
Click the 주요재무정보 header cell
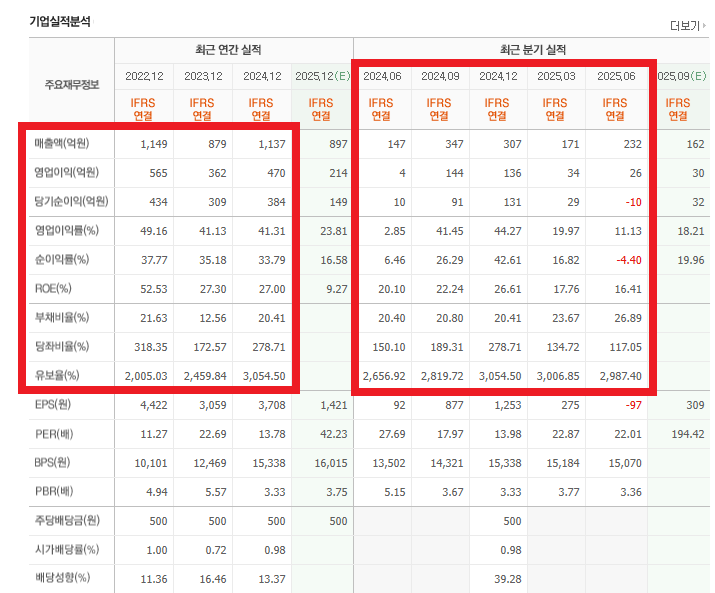[x=71, y=85]
